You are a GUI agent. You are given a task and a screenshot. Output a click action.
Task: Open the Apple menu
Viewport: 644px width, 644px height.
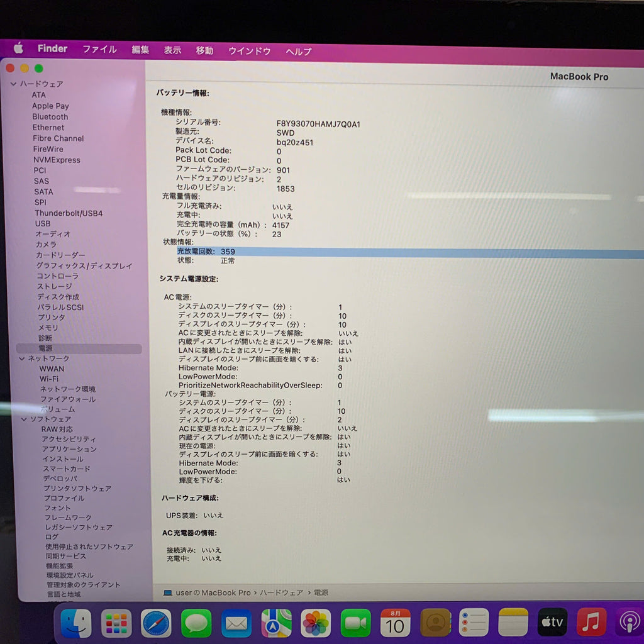[x=18, y=48]
